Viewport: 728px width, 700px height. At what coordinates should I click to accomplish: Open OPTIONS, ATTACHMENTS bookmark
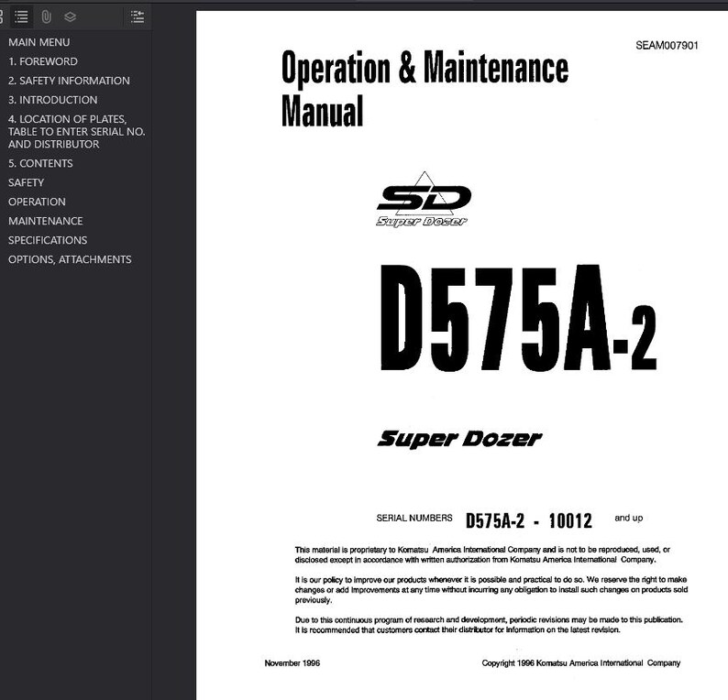coord(70,259)
